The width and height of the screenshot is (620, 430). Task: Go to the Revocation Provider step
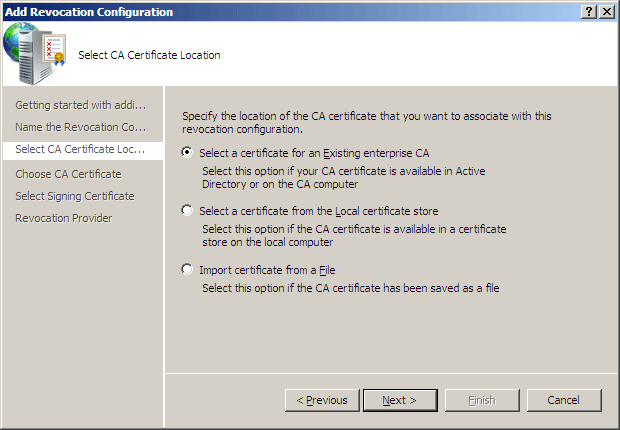coord(64,218)
